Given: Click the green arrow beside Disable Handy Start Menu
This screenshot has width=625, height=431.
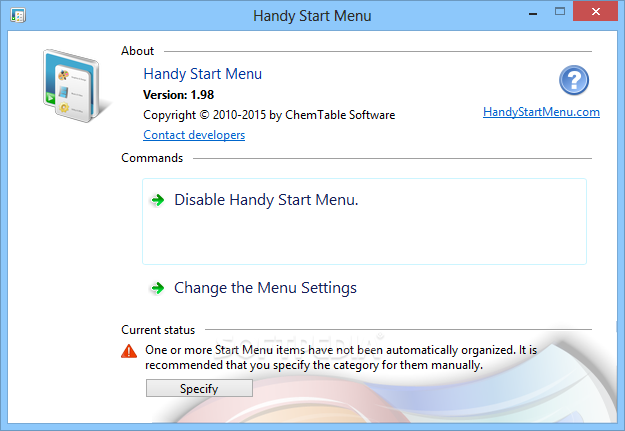Looking at the screenshot, I should (x=158, y=200).
